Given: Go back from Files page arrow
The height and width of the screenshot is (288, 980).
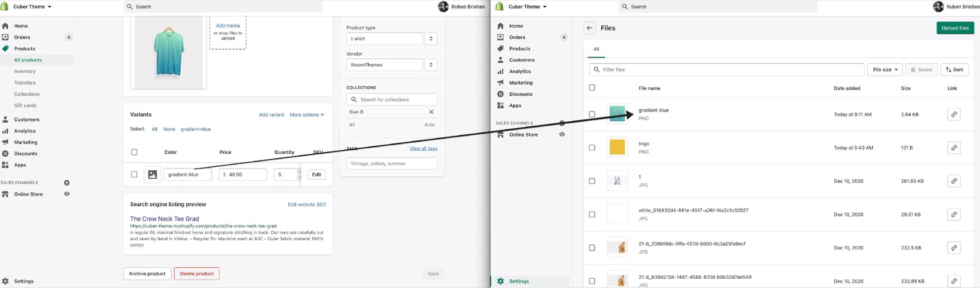Looking at the screenshot, I should tap(589, 28).
